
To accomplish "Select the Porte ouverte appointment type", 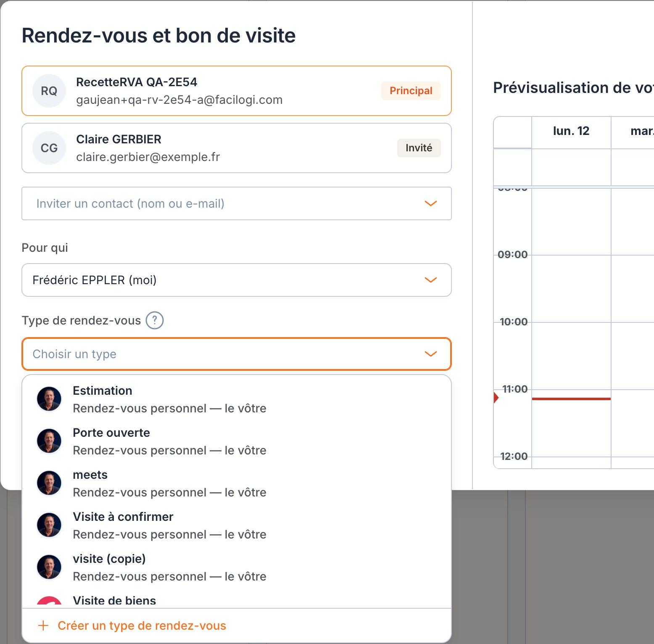I will point(236,441).
